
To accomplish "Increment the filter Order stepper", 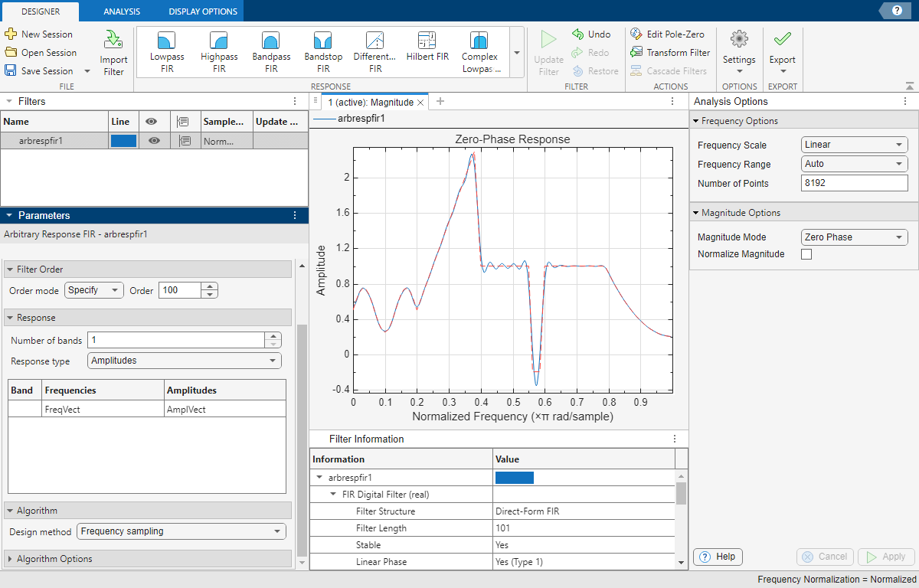I will (x=208, y=286).
